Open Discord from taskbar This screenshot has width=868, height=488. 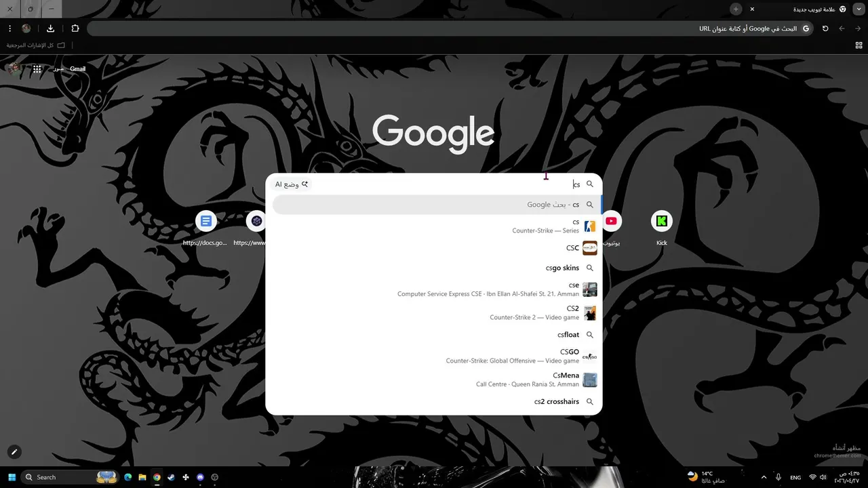200,477
